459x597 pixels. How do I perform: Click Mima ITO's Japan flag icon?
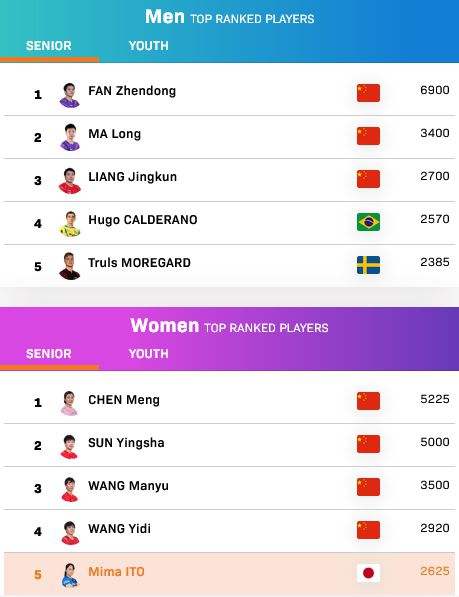tap(368, 573)
